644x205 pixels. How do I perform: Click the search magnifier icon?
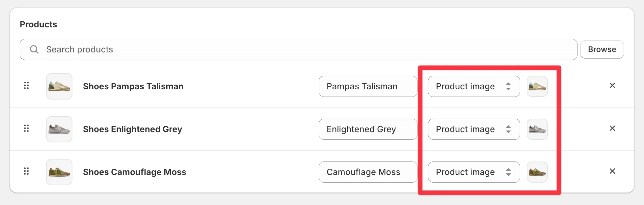tap(34, 49)
